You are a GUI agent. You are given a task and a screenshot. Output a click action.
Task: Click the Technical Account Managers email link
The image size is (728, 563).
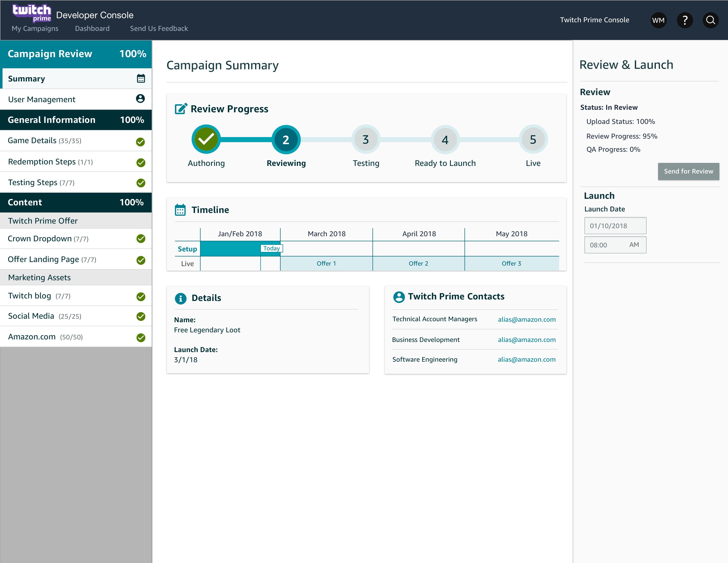(x=527, y=319)
